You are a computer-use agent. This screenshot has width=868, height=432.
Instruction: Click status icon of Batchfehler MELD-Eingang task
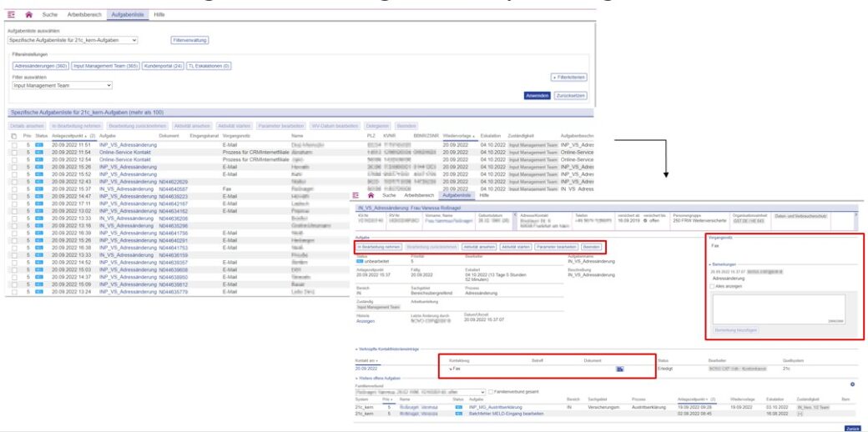[x=458, y=413]
